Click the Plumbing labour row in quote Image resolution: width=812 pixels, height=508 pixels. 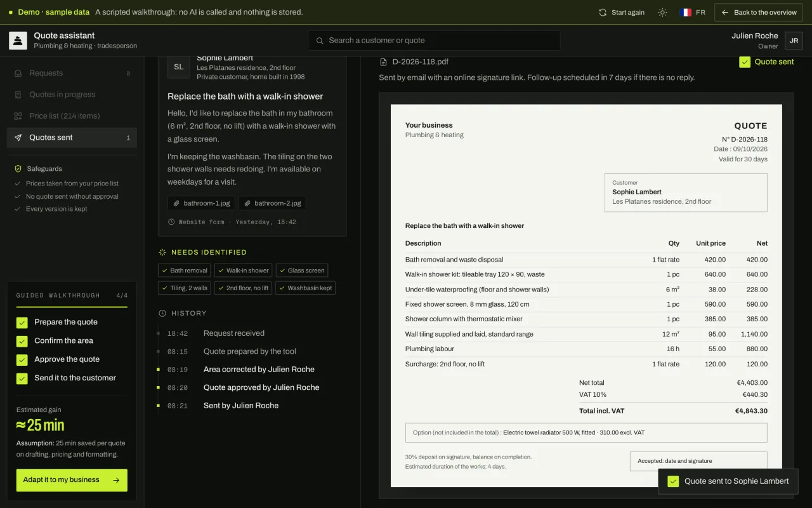pyautogui.click(x=586, y=349)
